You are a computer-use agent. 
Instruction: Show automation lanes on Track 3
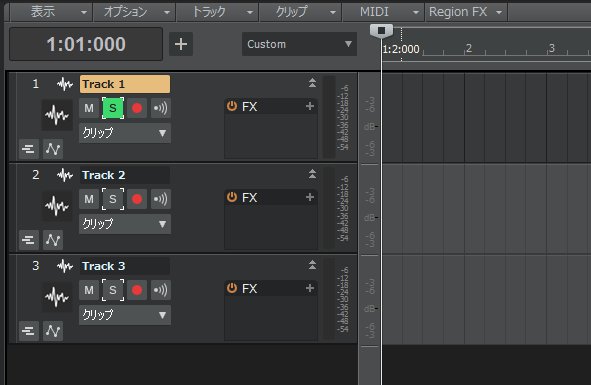[53, 331]
